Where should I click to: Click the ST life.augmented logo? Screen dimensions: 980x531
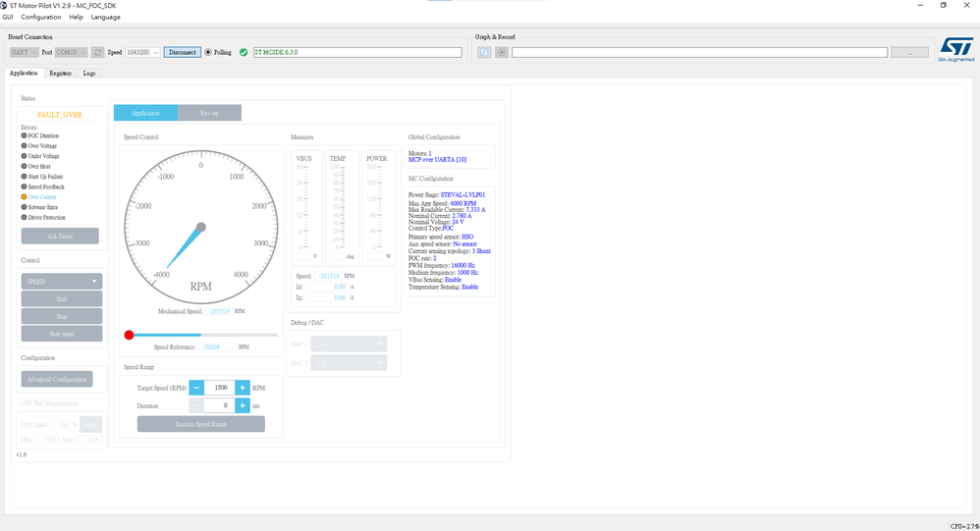coord(956,49)
